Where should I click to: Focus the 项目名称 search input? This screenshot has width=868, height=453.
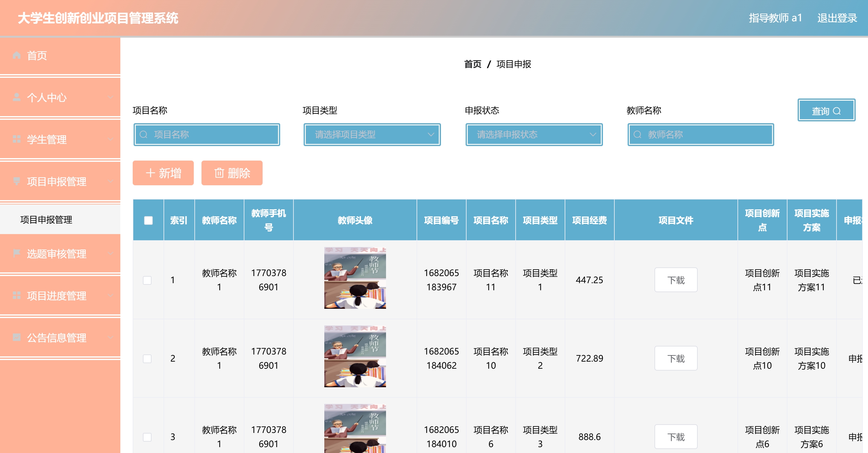pyautogui.click(x=207, y=135)
